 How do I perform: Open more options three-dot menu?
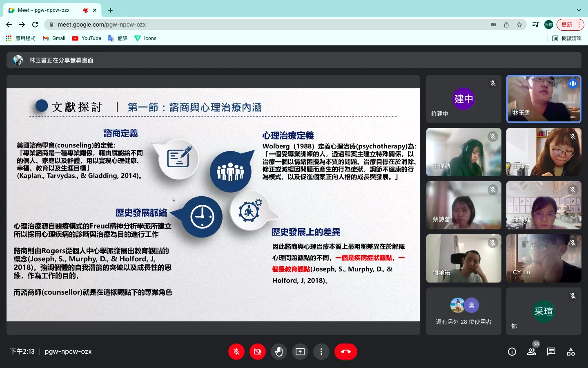click(321, 352)
